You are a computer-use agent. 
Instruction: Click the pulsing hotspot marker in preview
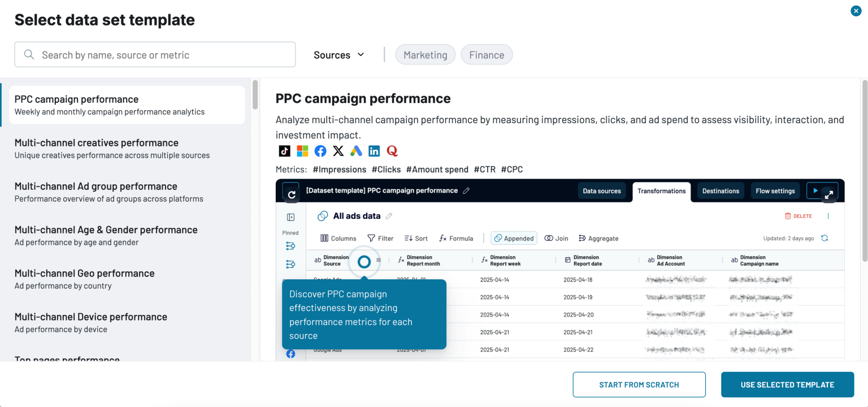[x=364, y=262]
